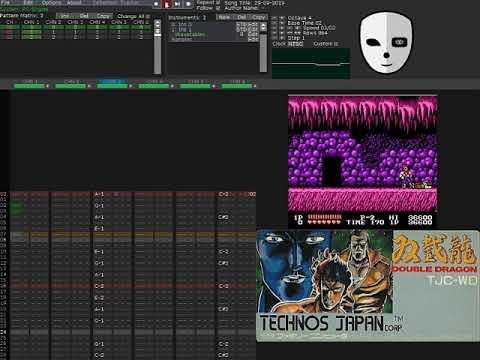Increase the Step value

[x=282, y=38]
